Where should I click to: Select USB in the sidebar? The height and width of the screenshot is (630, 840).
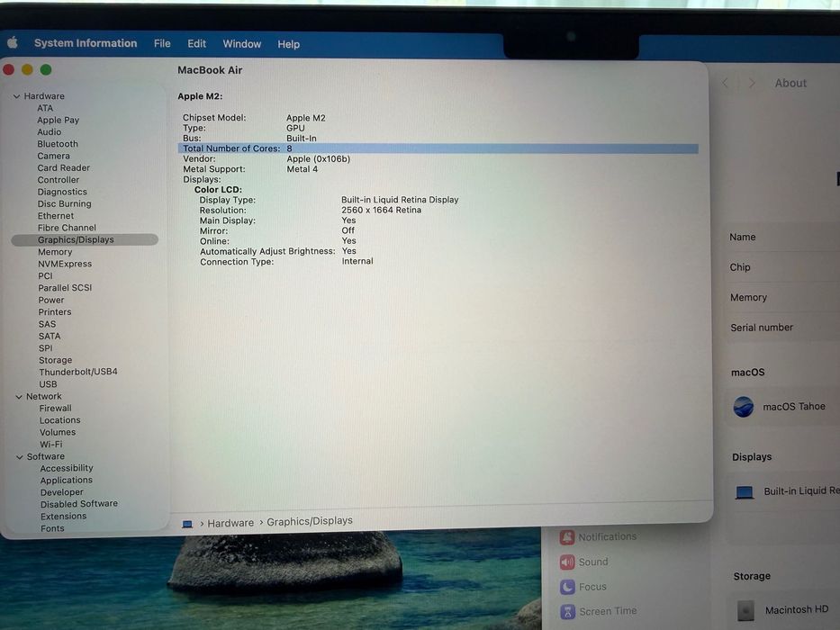pos(48,384)
